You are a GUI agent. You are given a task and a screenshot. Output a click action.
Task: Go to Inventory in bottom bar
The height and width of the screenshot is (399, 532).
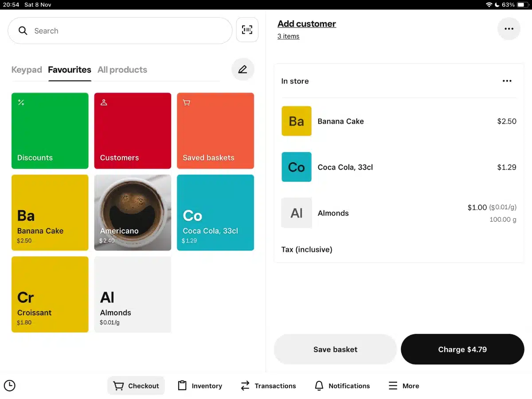click(200, 386)
